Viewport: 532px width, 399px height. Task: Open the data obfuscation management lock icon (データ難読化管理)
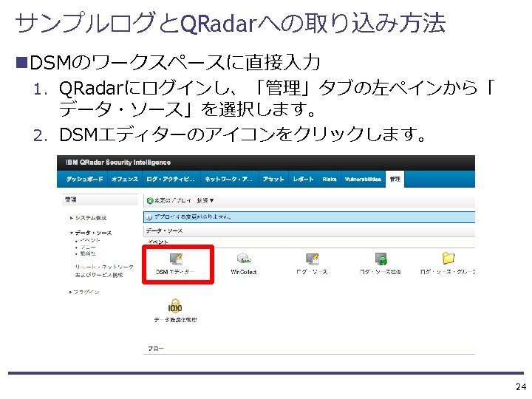click(x=175, y=305)
